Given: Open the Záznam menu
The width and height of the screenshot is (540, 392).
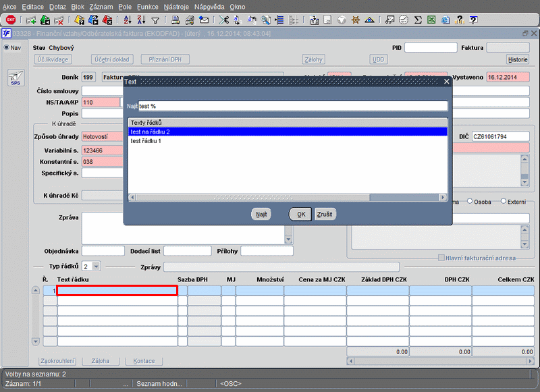Looking at the screenshot, I should pos(101,6).
